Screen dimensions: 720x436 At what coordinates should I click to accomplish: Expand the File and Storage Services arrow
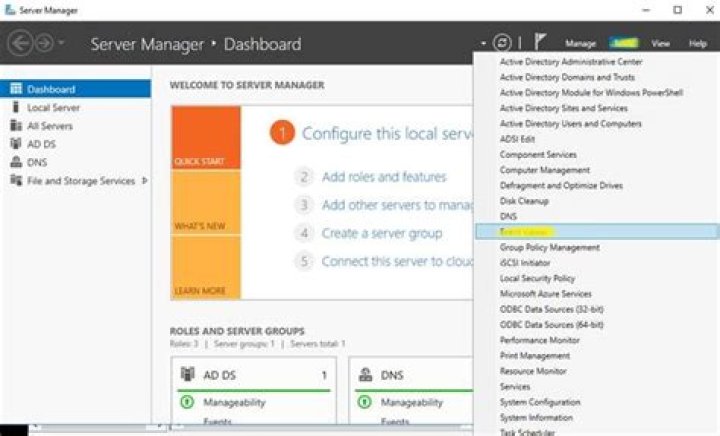(145, 181)
